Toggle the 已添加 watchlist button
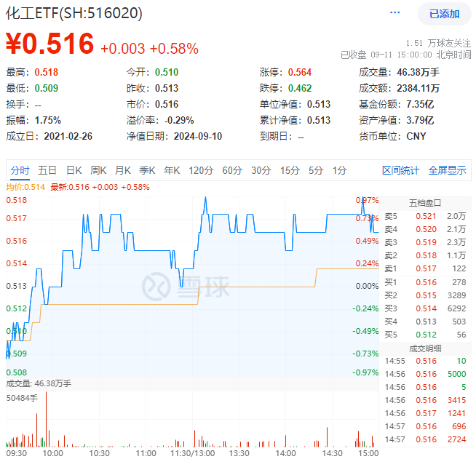 444,14
